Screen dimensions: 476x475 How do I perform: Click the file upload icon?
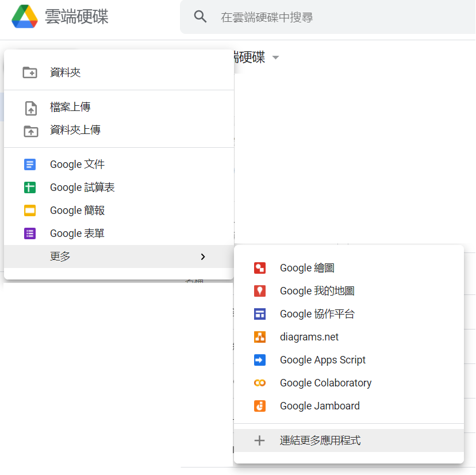(x=30, y=108)
